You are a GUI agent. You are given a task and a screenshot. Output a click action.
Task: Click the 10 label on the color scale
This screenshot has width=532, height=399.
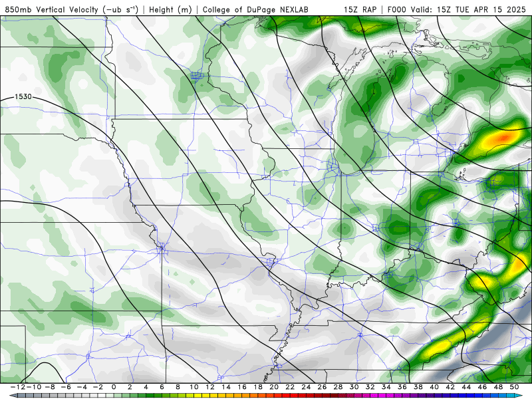194,387
